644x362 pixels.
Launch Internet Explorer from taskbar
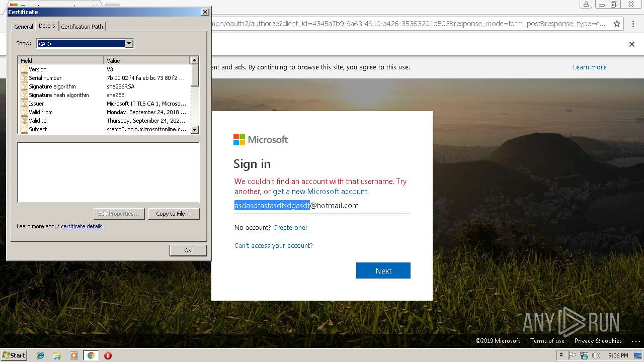[40, 355]
